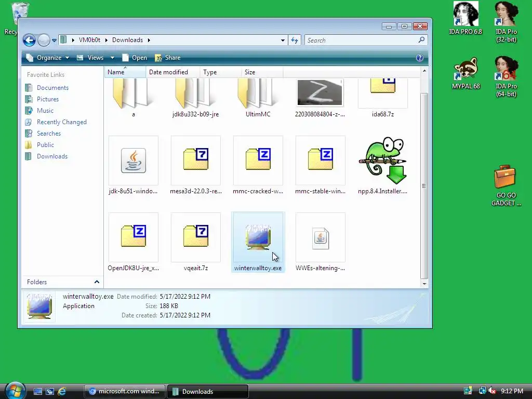Image resolution: width=532 pixels, height=399 pixels.
Task: Expand the arrow after Downloads breadcrumb
Action: (x=149, y=40)
